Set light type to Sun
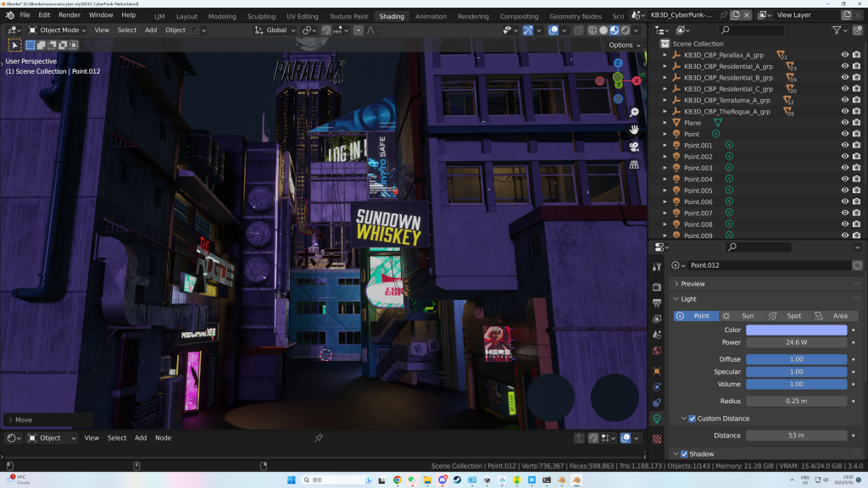868x488 pixels. tap(741, 316)
